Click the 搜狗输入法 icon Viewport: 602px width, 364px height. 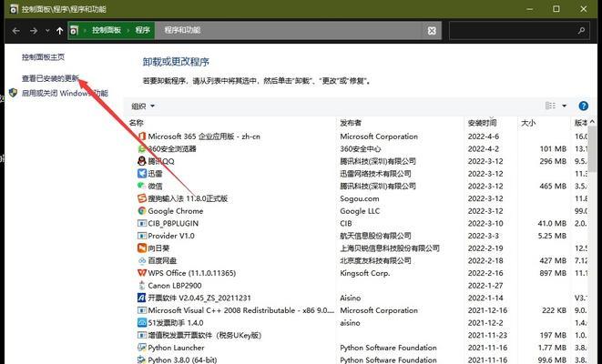(x=142, y=198)
